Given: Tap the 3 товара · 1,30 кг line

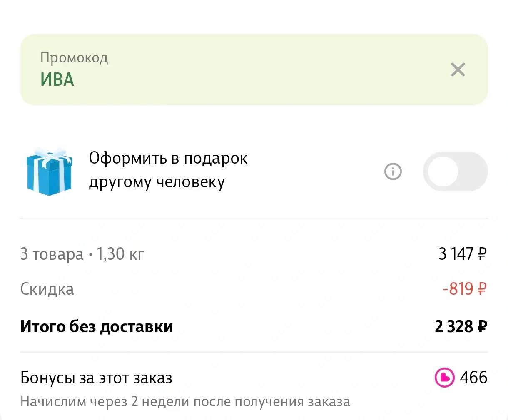Looking at the screenshot, I should point(82,253).
